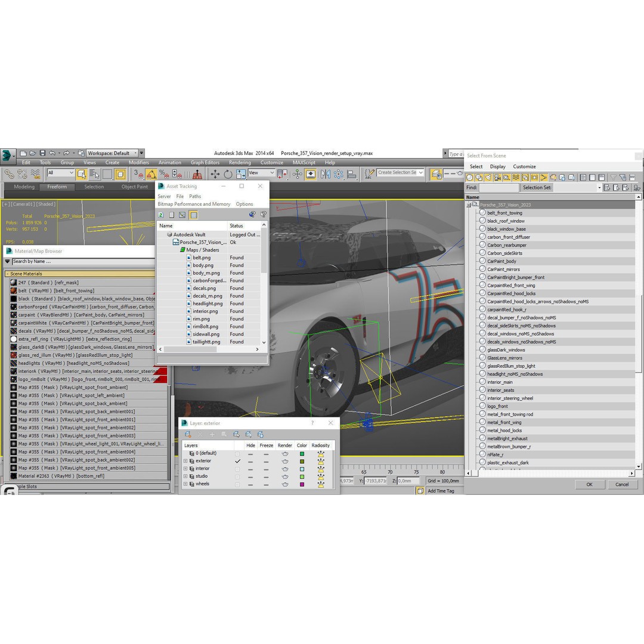Toggle Window/Crossing selection icon
Viewport: 644px width, 644px height.
tap(120, 174)
